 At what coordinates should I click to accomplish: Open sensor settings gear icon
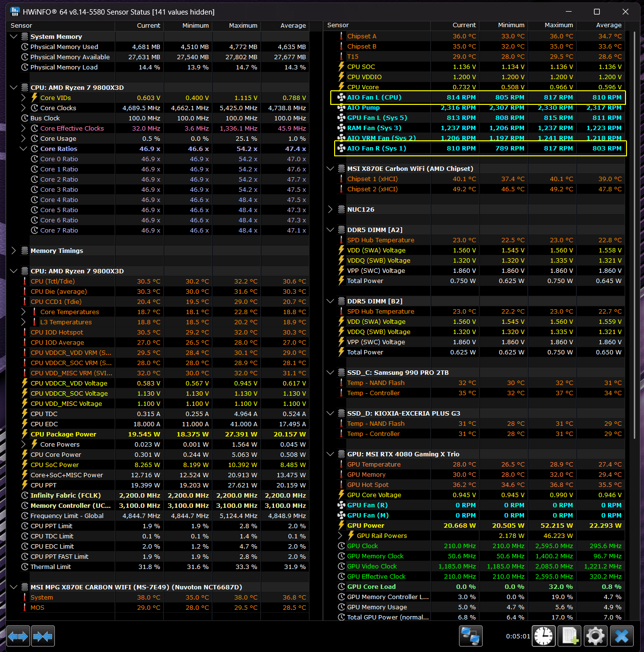[x=596, y=636]
